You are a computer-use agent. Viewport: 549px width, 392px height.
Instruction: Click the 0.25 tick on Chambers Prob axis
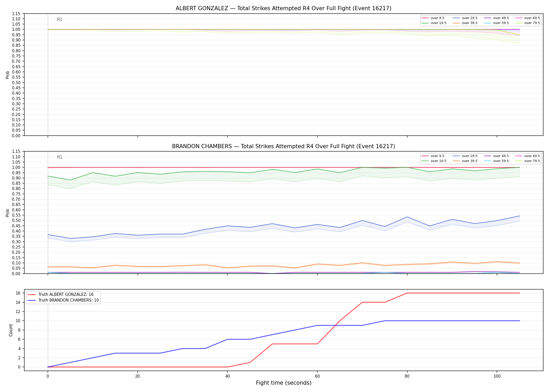click(16, 247)
